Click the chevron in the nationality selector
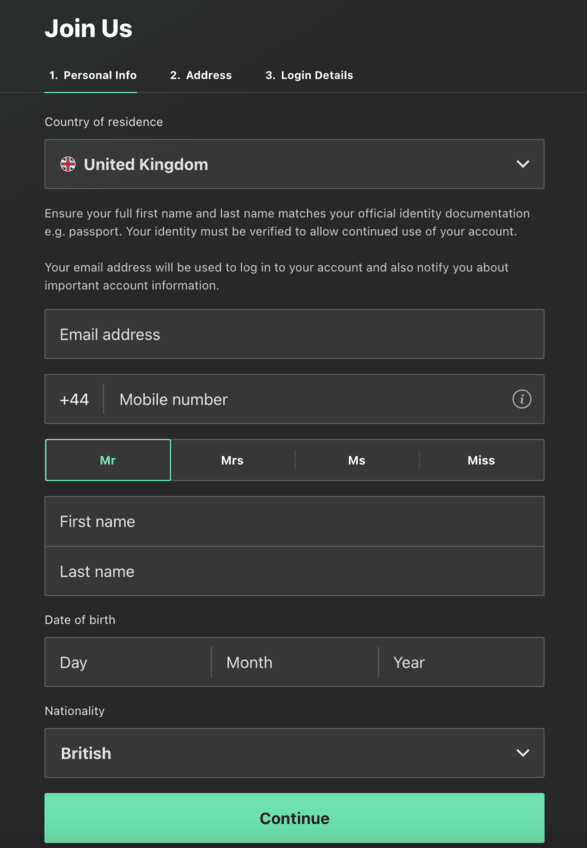The height and width of the screenshot is (848, 587). 523,753
